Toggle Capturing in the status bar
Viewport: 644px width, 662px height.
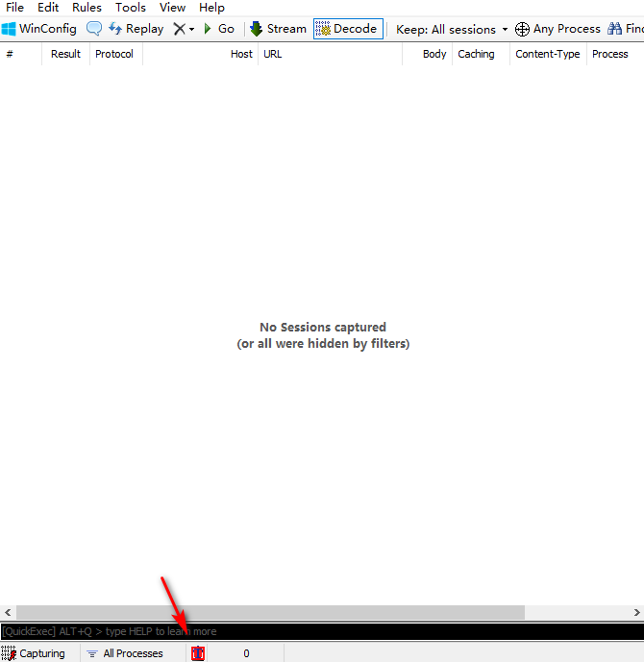pos(34,653)
